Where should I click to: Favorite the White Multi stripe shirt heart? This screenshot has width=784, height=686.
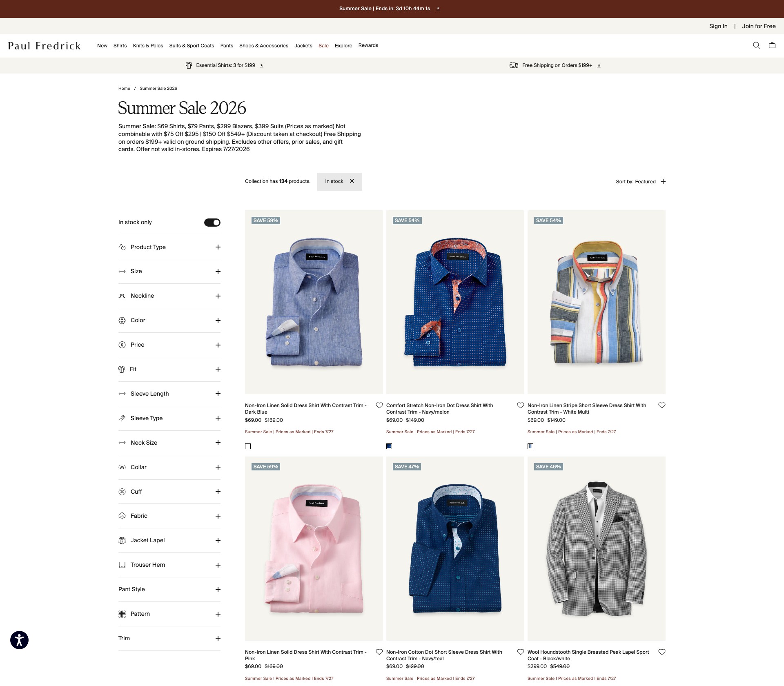pyautogui.click(x=661, y=405)
